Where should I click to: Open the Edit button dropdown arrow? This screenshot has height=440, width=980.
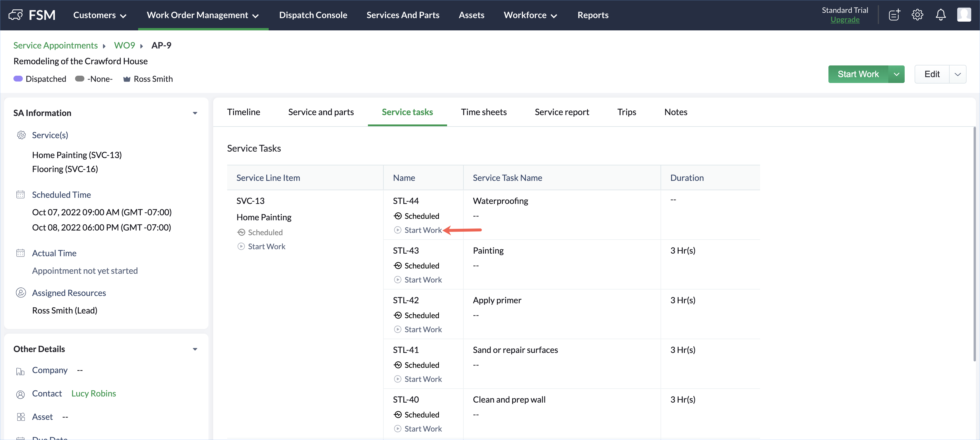[958, 74]
